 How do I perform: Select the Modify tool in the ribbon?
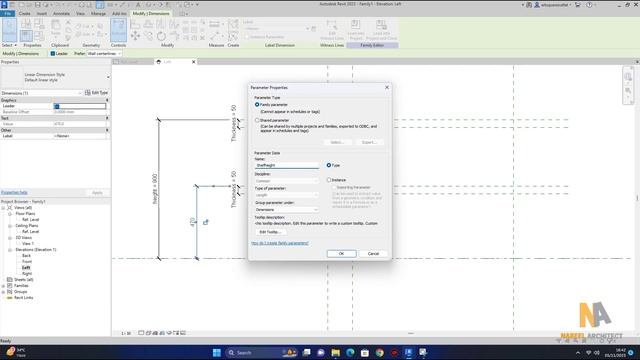[9, 29]
